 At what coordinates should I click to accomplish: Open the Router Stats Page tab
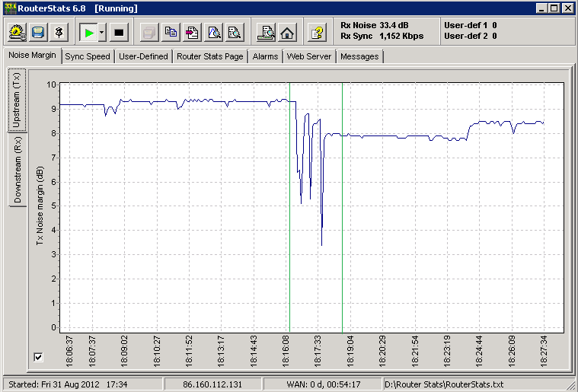[x=211, y=56]
